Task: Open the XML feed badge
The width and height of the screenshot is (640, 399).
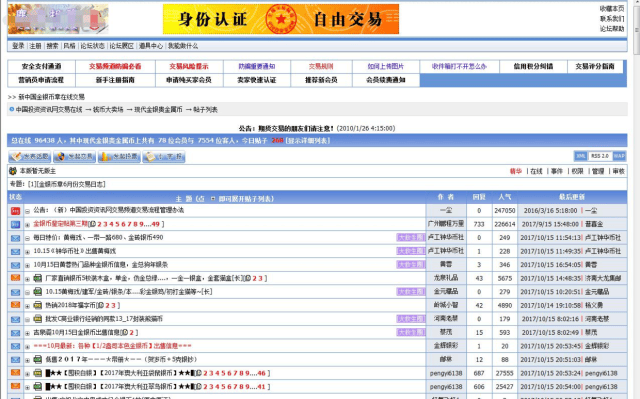Action: (x=580, y=156)
